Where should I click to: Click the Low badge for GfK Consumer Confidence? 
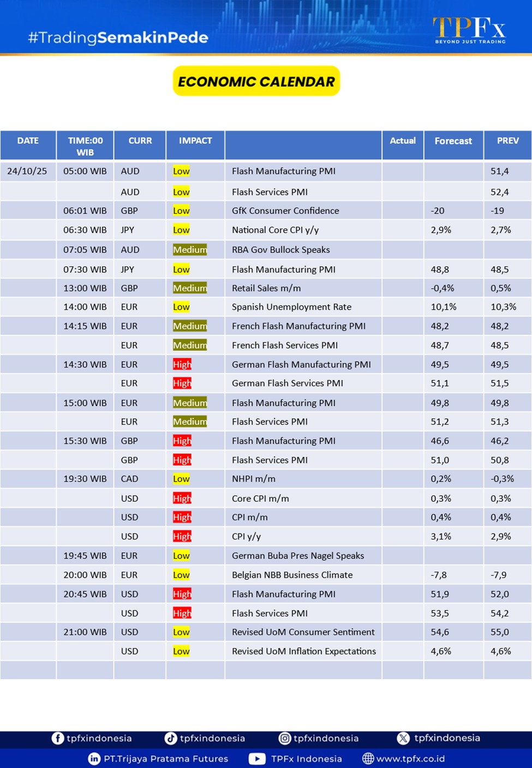click(x=181, y=211)
